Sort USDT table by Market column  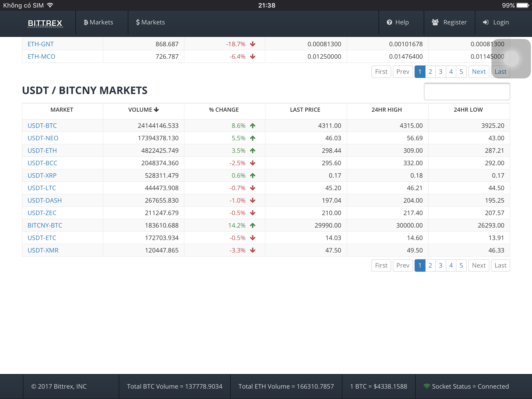point(62,110)
